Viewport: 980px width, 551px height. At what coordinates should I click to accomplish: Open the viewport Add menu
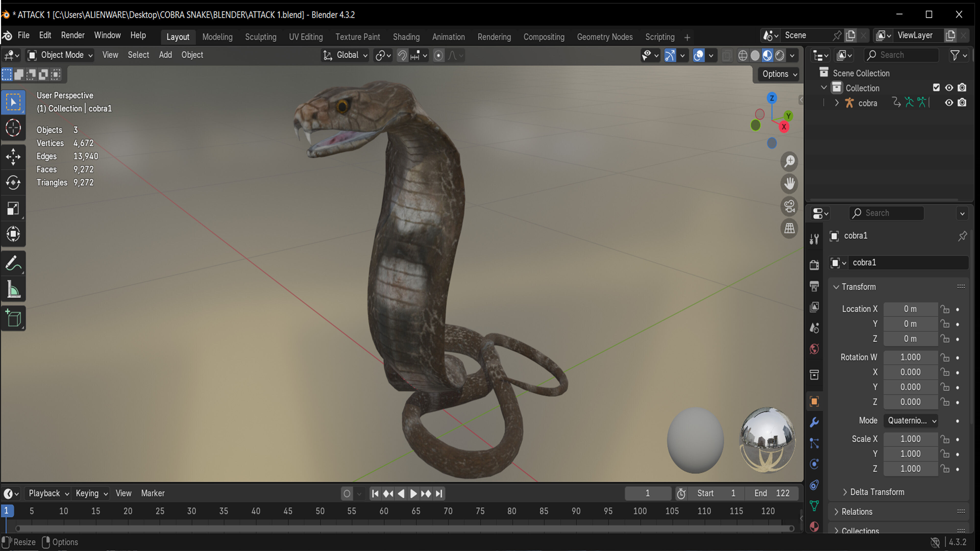point(165,55)
